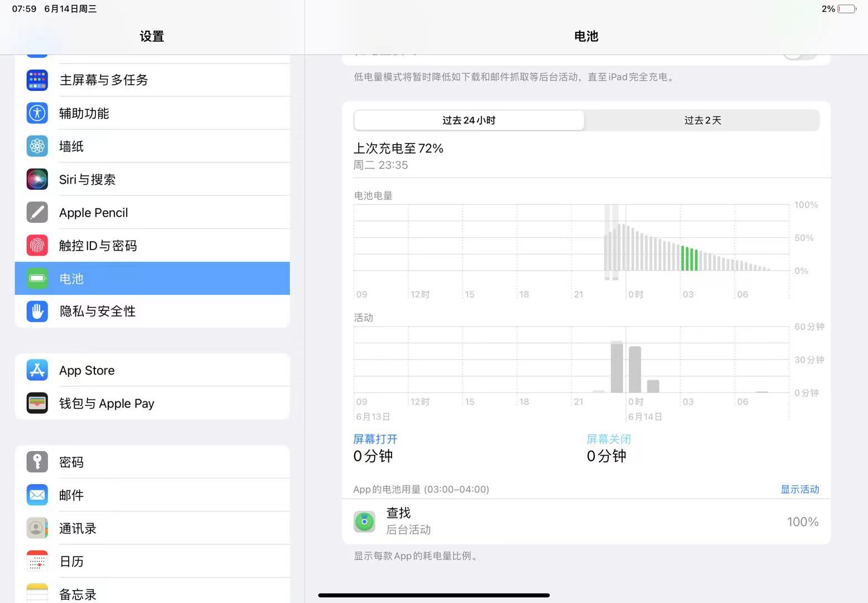The image size is (868, 603).
Task: Tap the Passwords key (密码) icon
Action: point(37,462)
